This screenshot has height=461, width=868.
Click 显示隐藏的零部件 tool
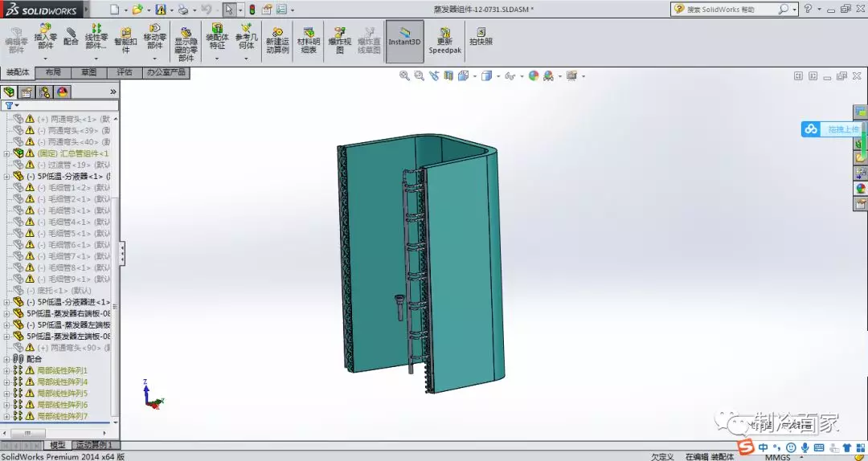coord(186,43)
